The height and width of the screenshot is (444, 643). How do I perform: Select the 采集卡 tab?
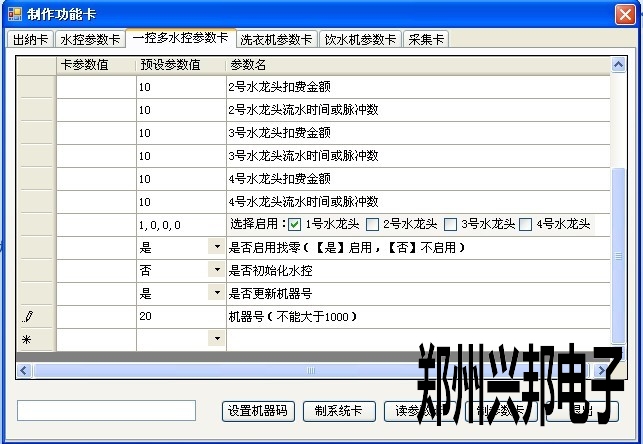coord(426,40)
